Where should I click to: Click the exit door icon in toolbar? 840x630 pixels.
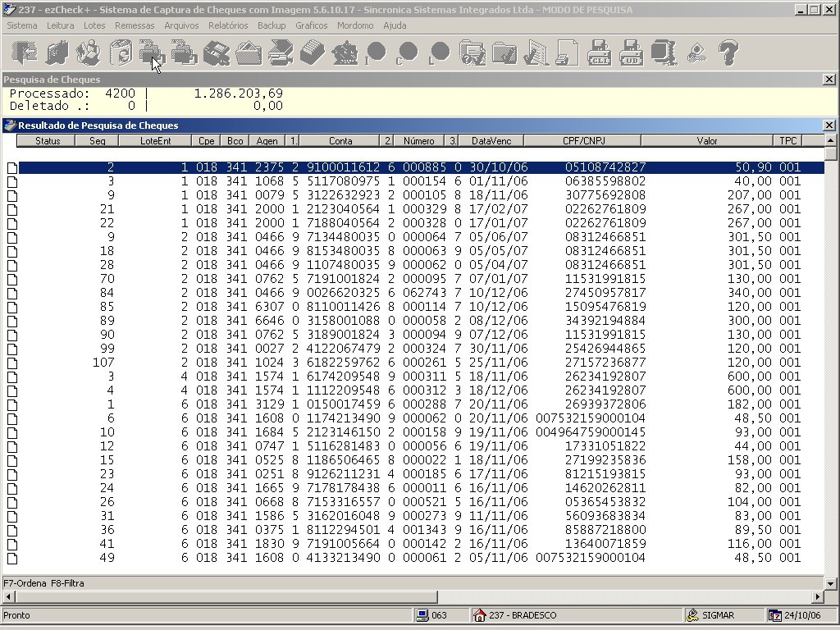(25, 52)
